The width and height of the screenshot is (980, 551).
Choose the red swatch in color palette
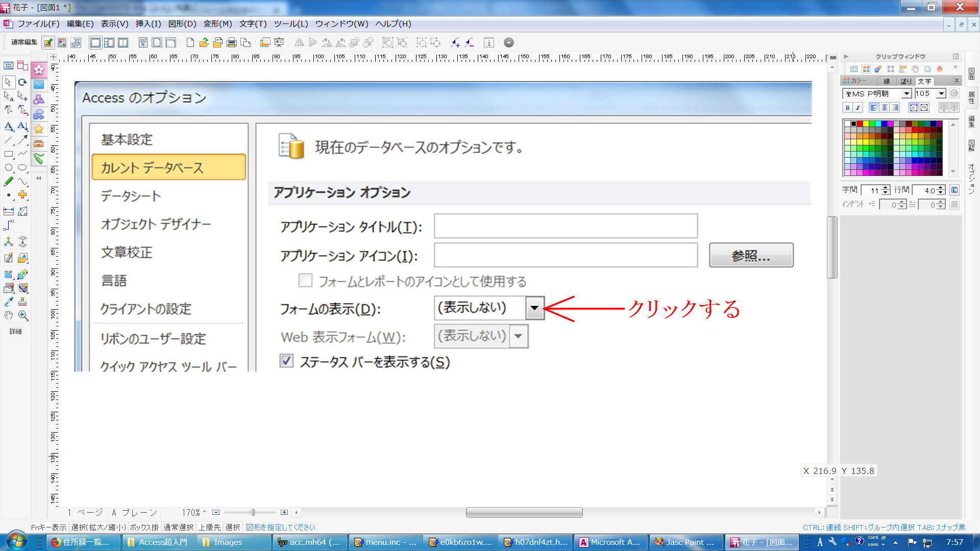860,123
